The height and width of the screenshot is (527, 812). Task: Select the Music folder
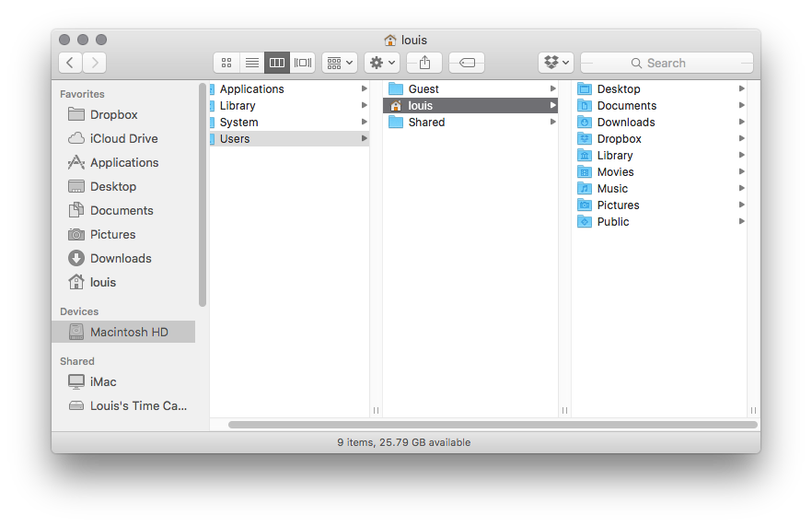point(659,189)
